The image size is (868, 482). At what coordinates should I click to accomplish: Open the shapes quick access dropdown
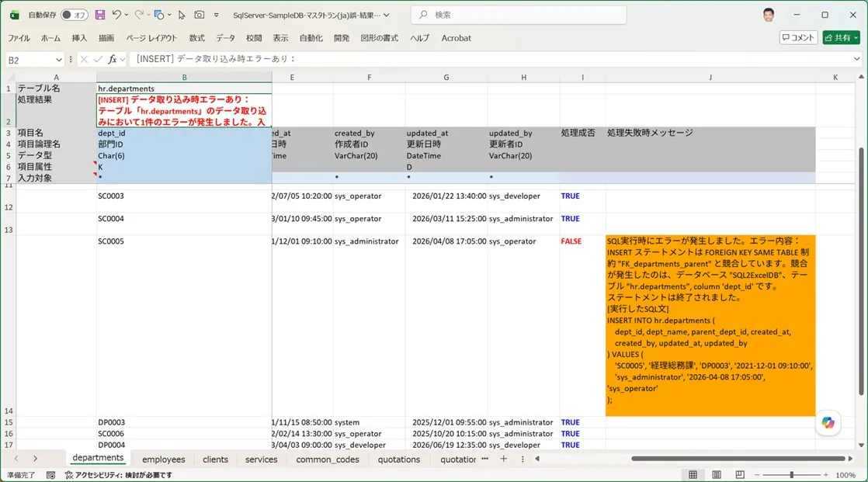pos(169,15)
